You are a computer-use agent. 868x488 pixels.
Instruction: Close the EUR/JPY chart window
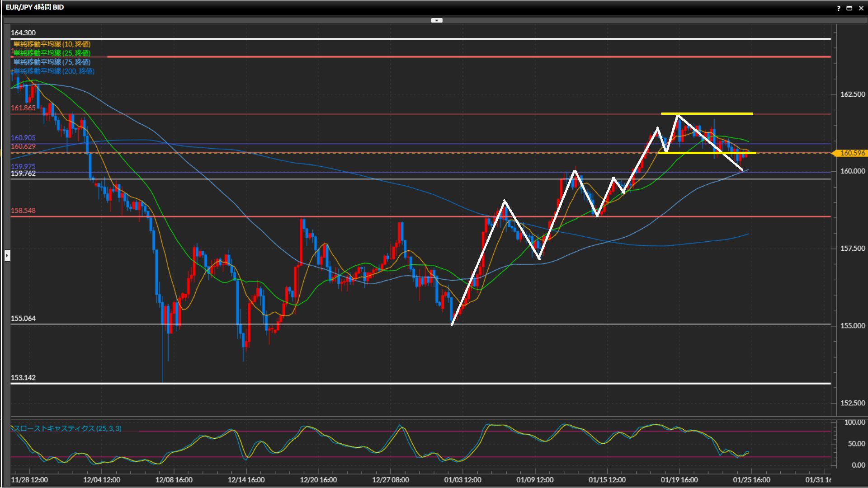(861, 8)
